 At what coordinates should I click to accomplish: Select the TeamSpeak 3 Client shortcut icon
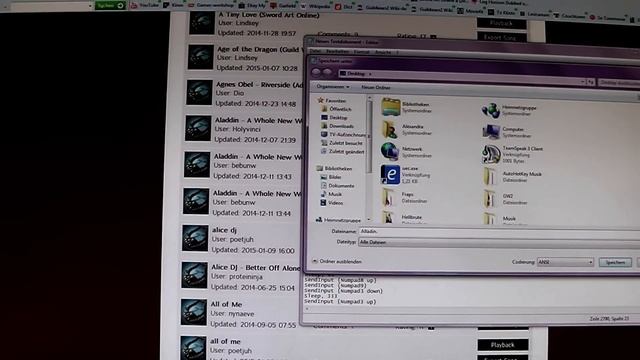point(491,154)
